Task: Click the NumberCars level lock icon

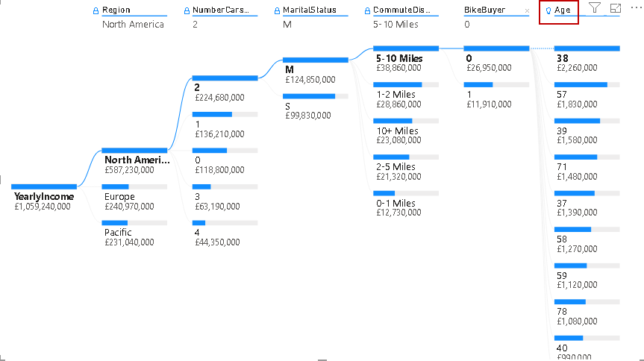Action: pyautogui.click(x=186, y=11)
